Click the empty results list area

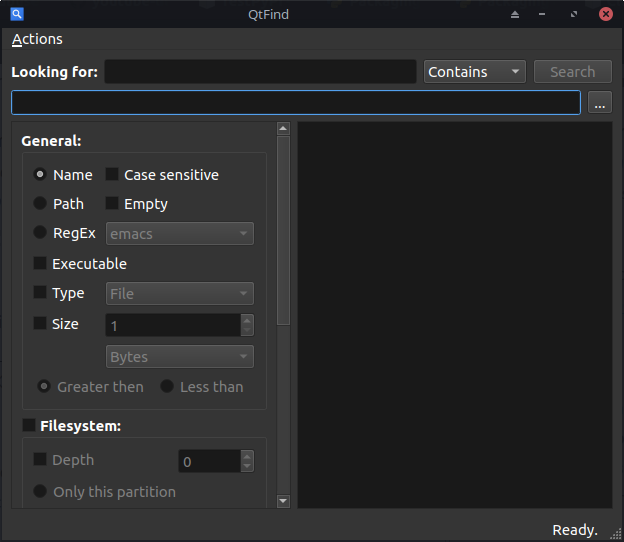[455, 315]
